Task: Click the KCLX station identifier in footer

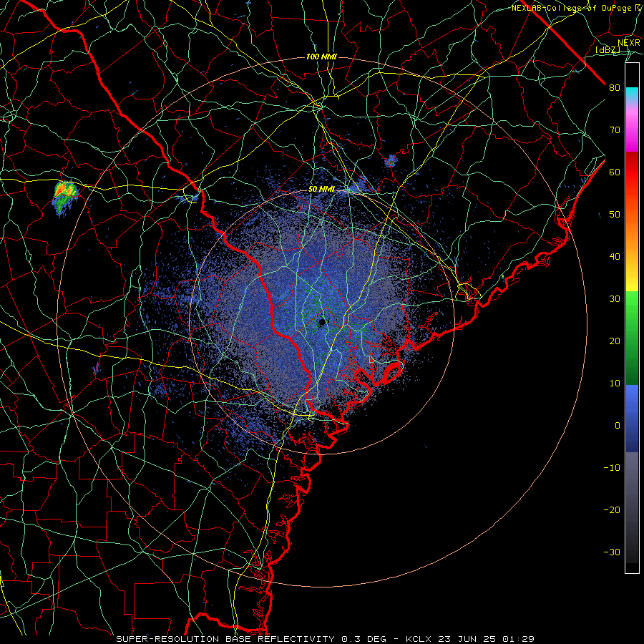Action: 420,639
